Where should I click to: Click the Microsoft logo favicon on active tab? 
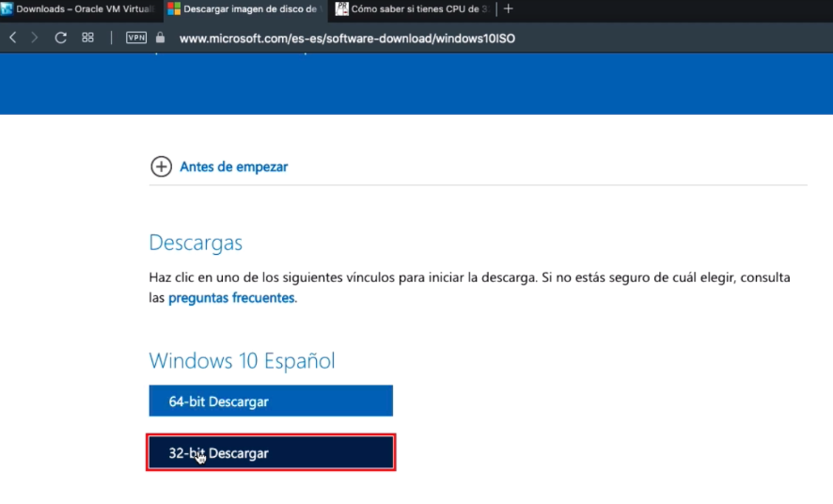pyautogui.click(x=174, y=9)
